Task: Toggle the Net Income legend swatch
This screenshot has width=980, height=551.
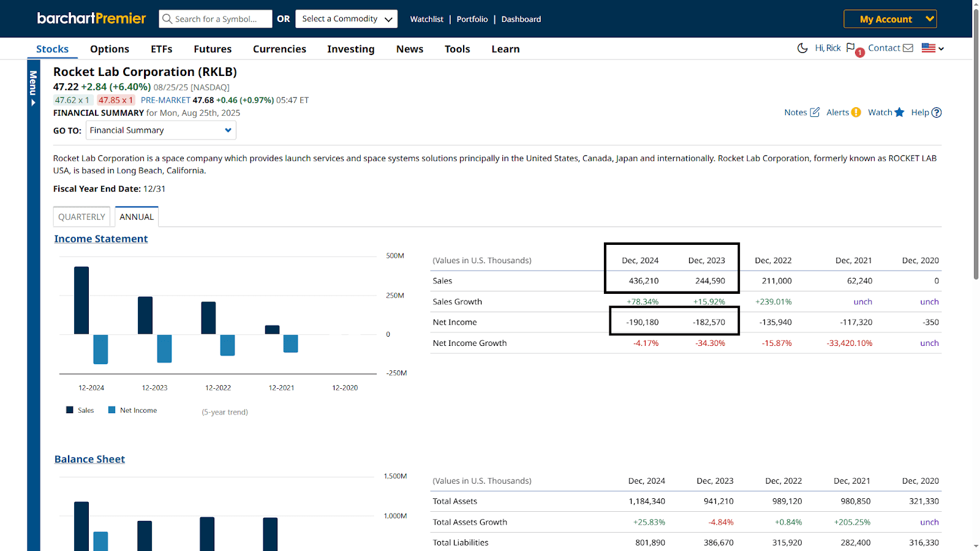Action: (x=111, y=410)
